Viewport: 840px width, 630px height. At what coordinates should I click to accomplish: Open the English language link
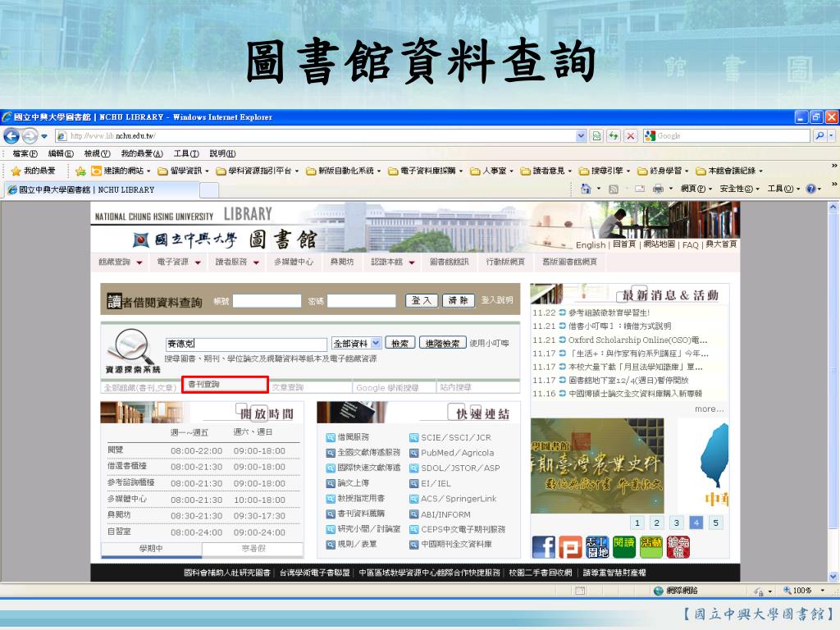click(591, 244)
